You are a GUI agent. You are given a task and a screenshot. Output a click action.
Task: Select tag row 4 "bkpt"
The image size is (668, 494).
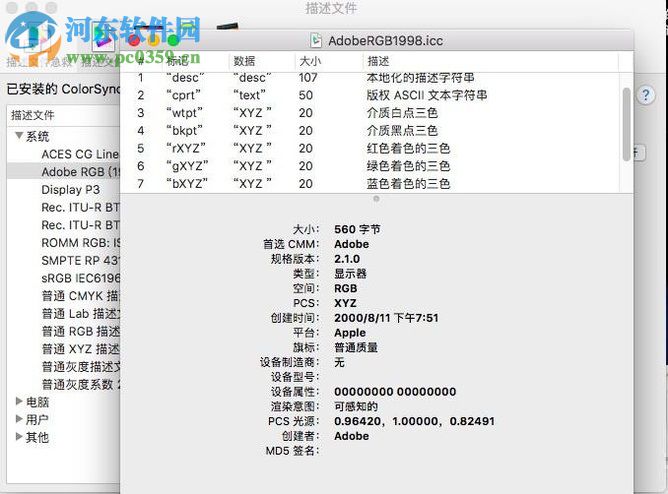[x=370, y=130]
